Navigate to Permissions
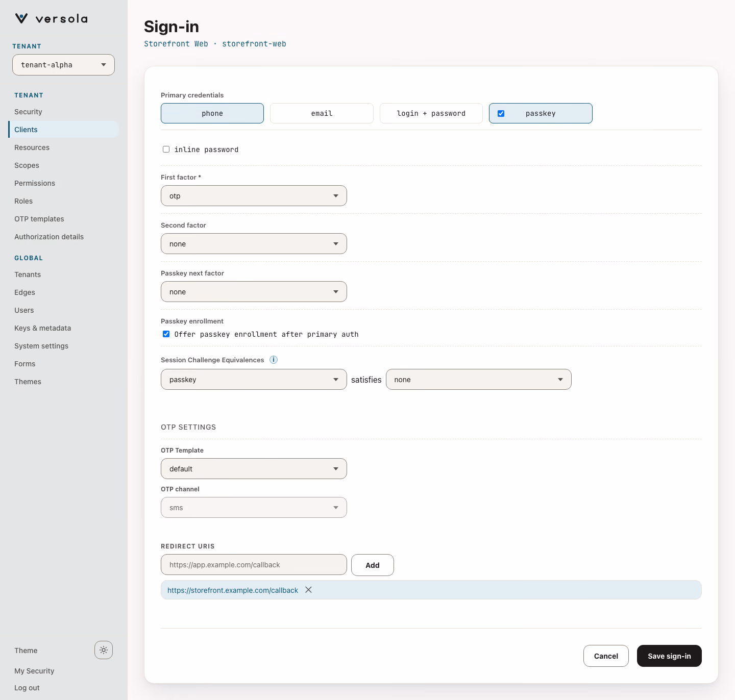 (63, 183)
